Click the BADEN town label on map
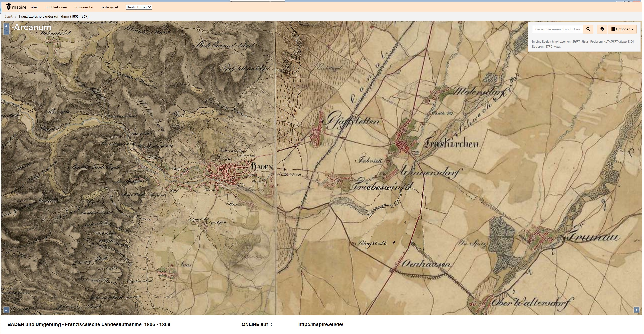644x334 pixels. point(262,166)
